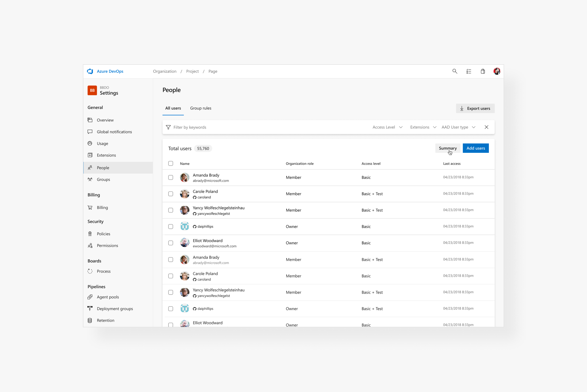Expand the Extensions filter dropdown

click(423, 127)
